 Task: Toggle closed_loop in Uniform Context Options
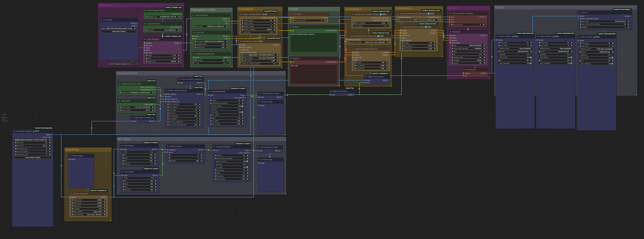(x=258, y=32)
